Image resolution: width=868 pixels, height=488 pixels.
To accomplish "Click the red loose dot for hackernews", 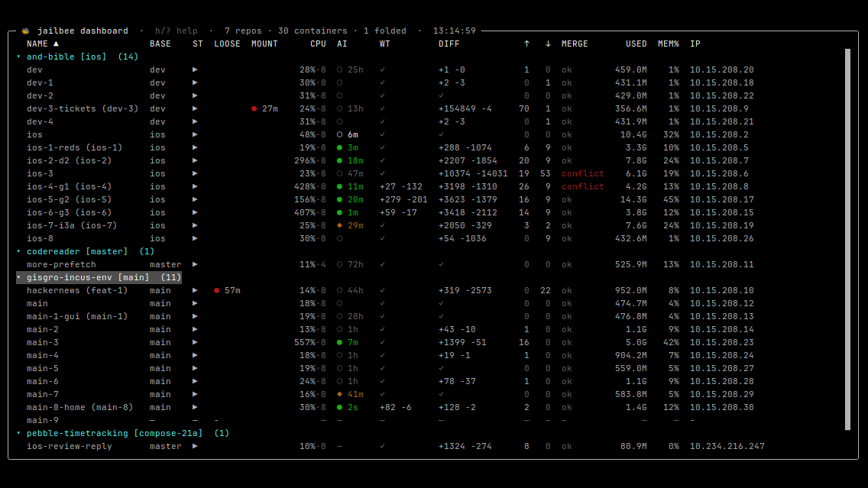I will coord(216,290).
